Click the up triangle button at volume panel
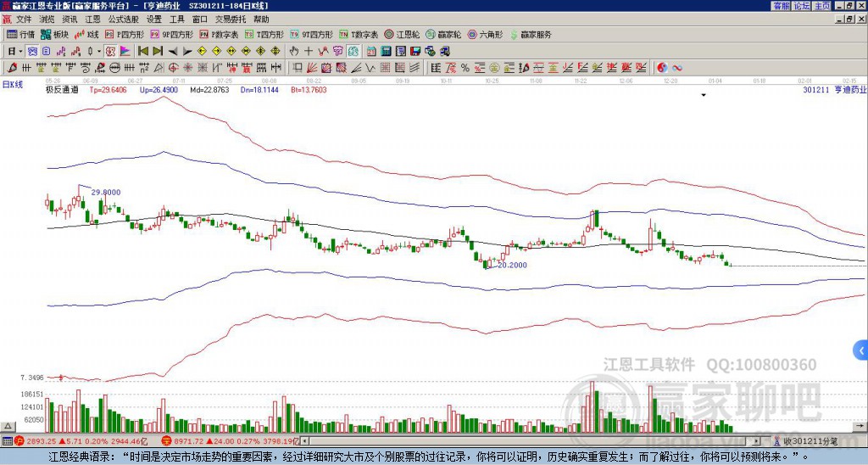The image size is (868, 465). [8, 426]
